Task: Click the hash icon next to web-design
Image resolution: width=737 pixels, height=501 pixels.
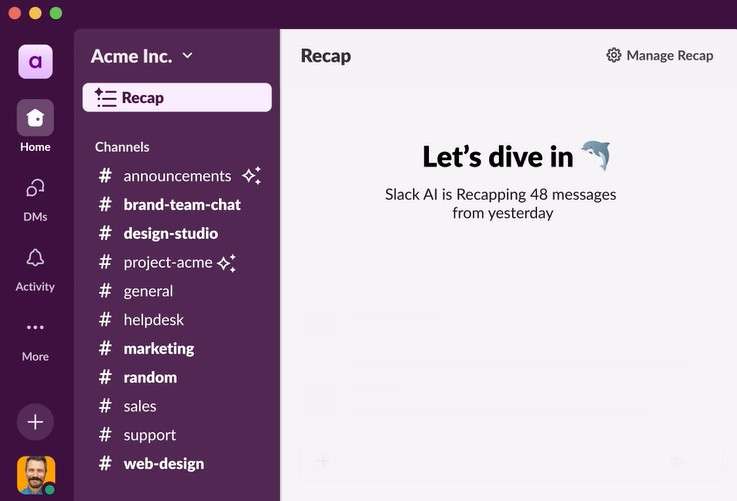Action: click(x=105, y=464)
